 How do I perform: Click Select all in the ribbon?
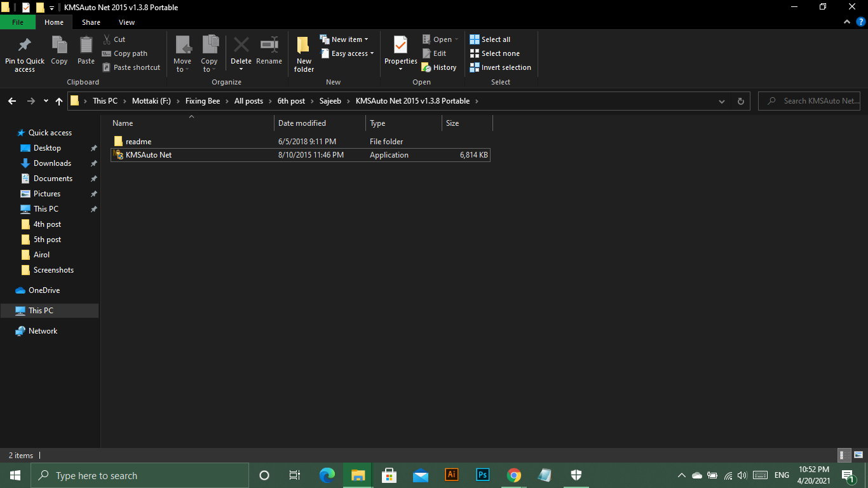coord(490,39)
